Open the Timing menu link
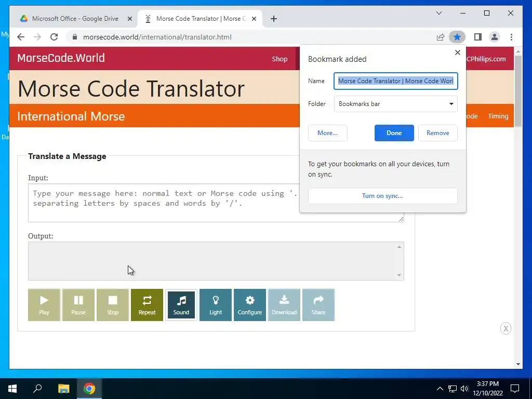Image resolution: width=532 pixels, height=399 pixels. (498, 116)
